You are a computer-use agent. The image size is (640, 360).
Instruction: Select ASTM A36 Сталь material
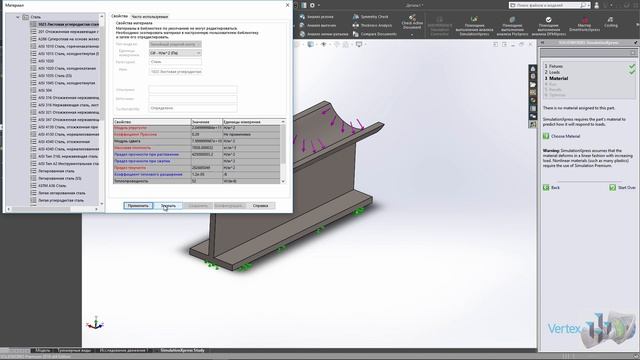coord(52,186)
